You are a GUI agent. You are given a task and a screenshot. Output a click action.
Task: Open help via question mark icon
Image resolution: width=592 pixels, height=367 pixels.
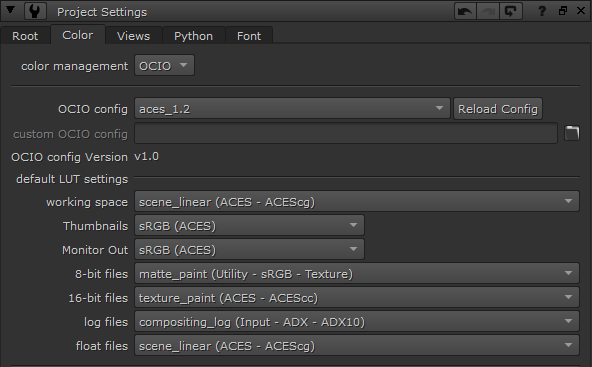[x=542, y=11]
